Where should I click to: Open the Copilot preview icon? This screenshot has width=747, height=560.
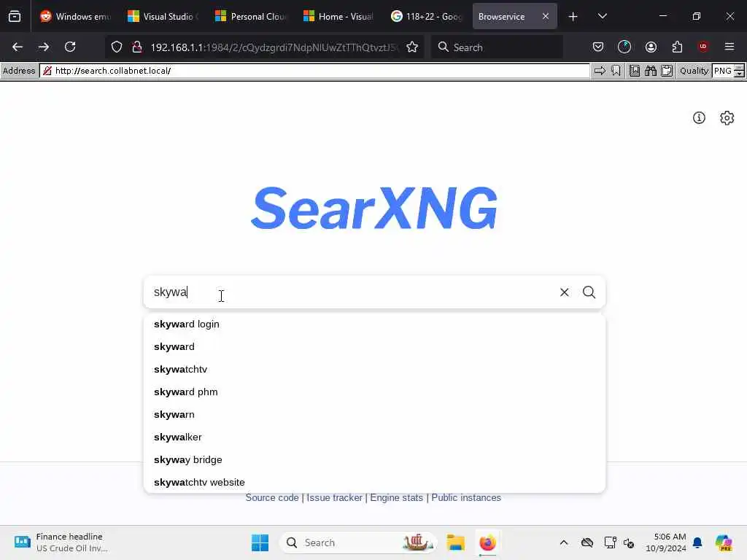click(x=724, y=542)
